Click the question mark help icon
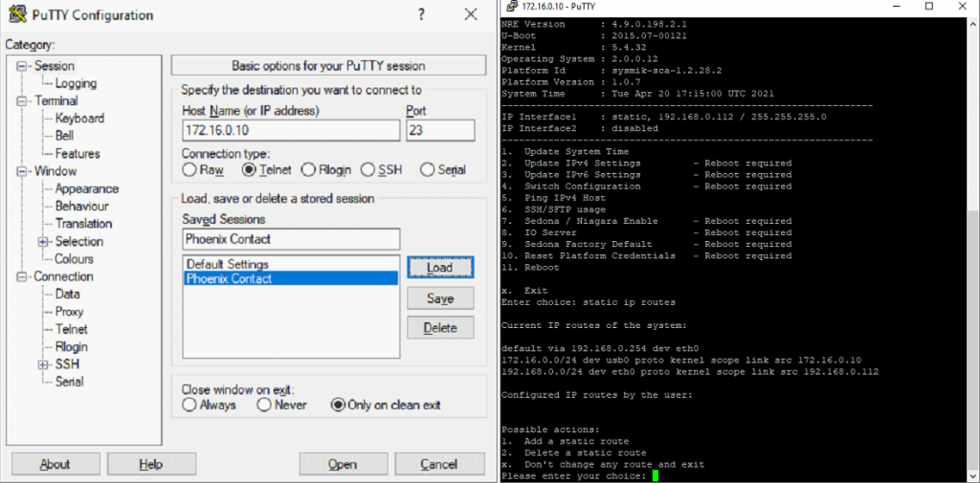This screenshot has width=980, height=483. coord(422,14)
